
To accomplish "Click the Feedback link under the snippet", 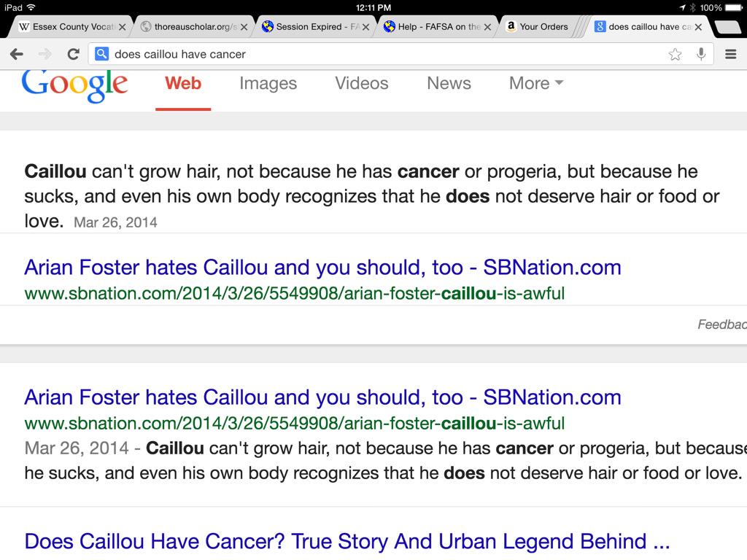I will [x=722, y=324].
